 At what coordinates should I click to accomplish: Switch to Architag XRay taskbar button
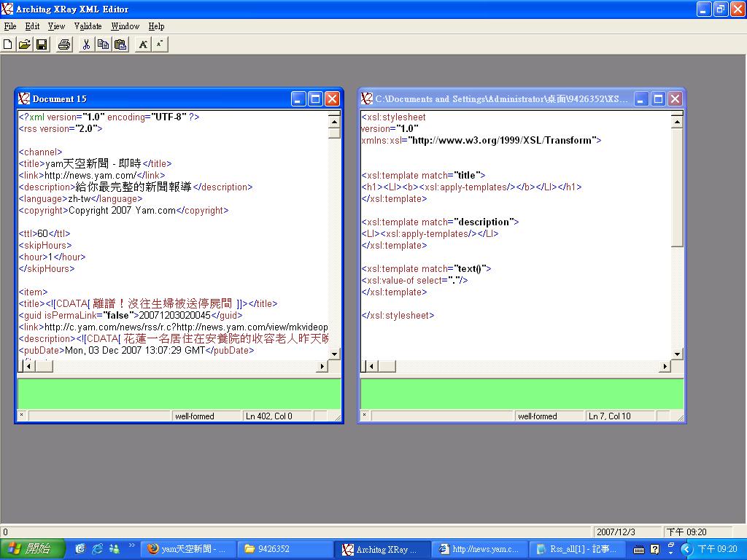382,549
